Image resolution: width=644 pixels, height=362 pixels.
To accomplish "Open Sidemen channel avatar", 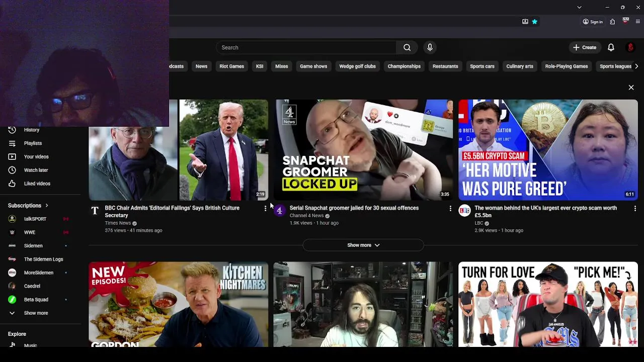I will [x=12, y=246].
